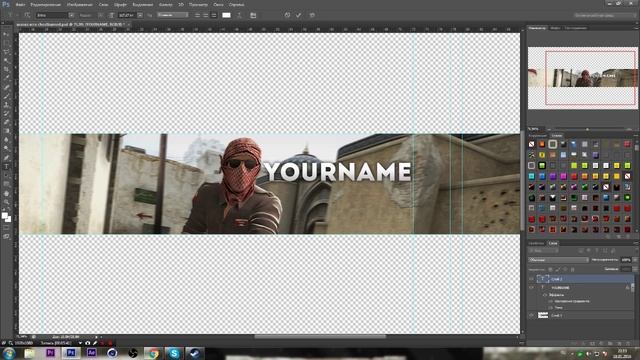
Task: Toggle Gradient Overlay effect visibility
Action: (x=550, y=301)
